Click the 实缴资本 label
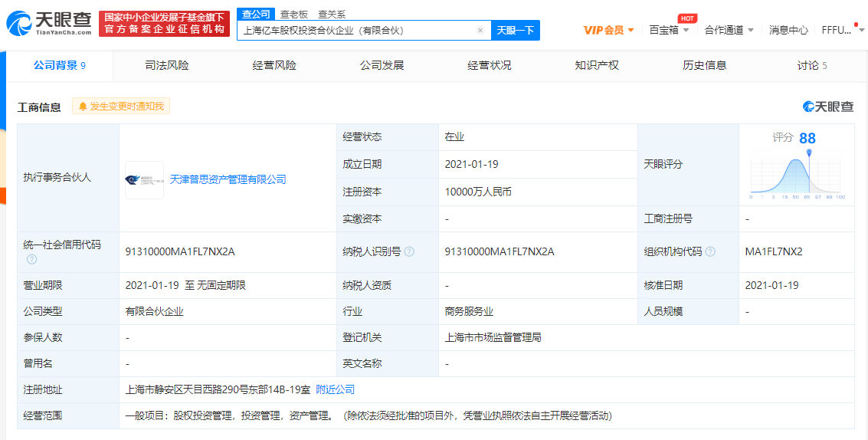The image size is (868, 440). [x=362, y=219]
